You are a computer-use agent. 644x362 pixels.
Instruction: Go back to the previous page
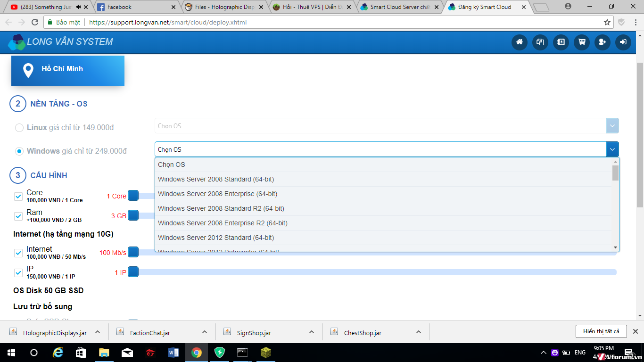coord(8,22)
